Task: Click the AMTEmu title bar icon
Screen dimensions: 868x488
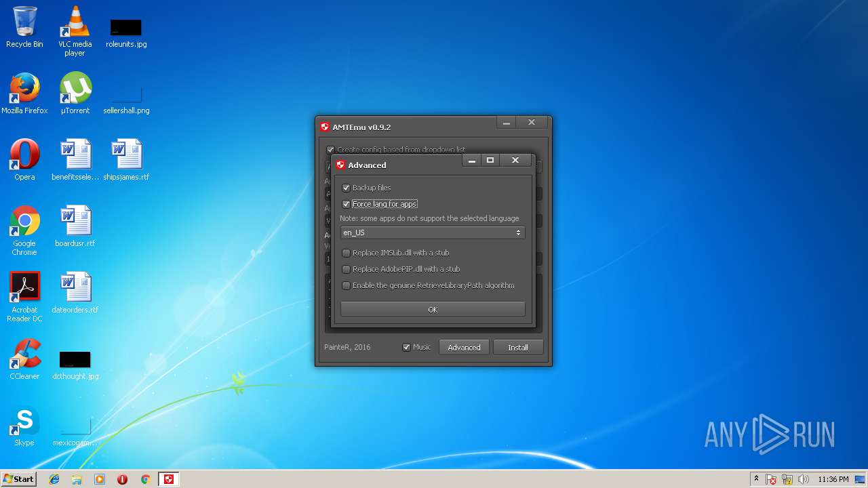Action: 325,127
